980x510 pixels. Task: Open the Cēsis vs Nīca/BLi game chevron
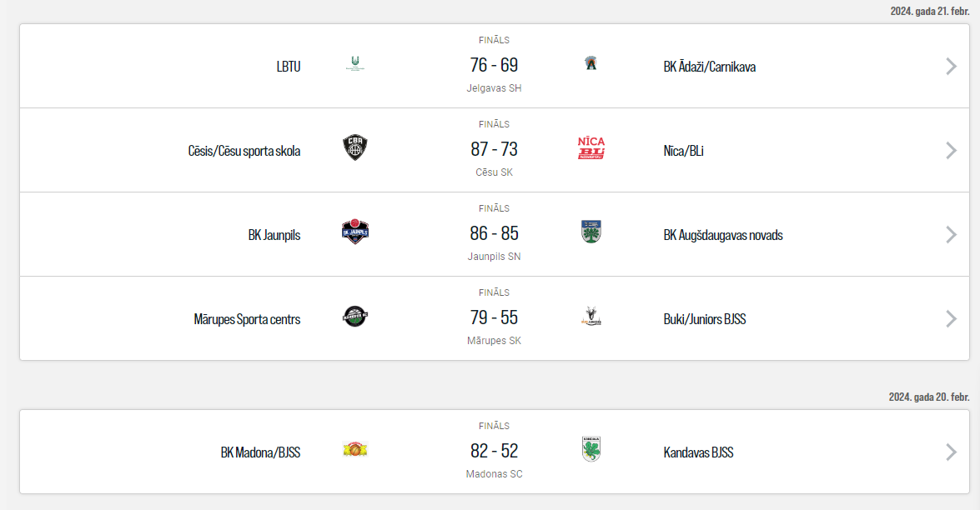click(x=951, y=151)
